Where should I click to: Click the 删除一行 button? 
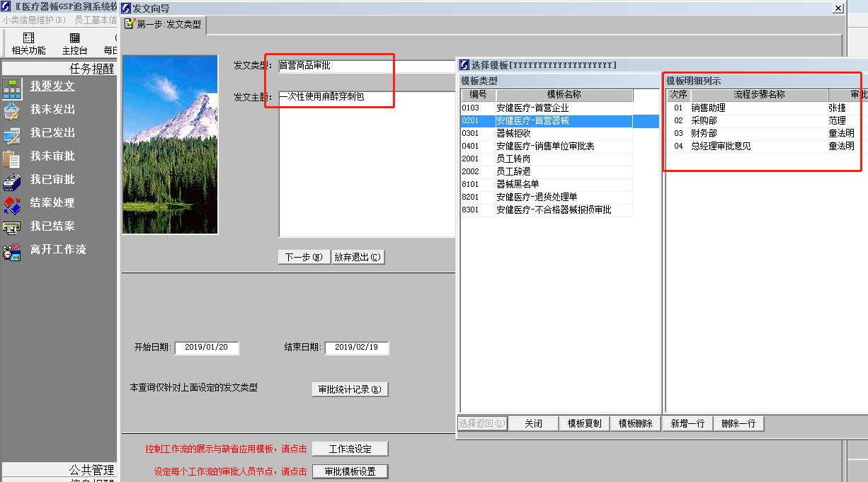pos(738,423)
